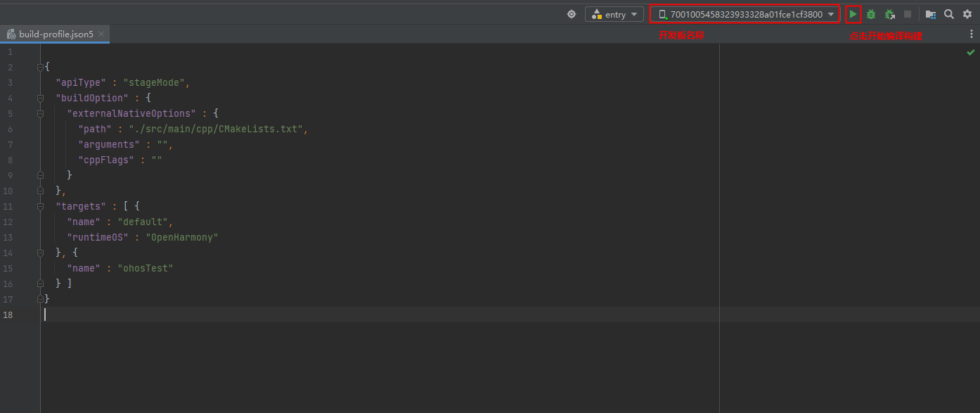Viewport: 980px width, 413px height.
Task: Close the build-profile.json5 tab
Action: [x=102, y=34]
